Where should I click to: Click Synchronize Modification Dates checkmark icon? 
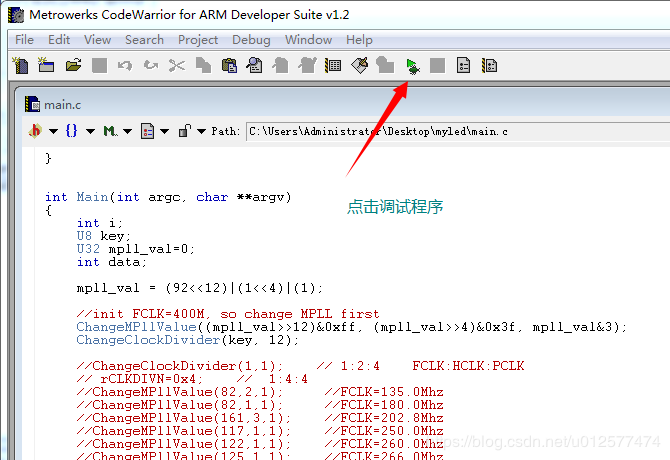360,65
